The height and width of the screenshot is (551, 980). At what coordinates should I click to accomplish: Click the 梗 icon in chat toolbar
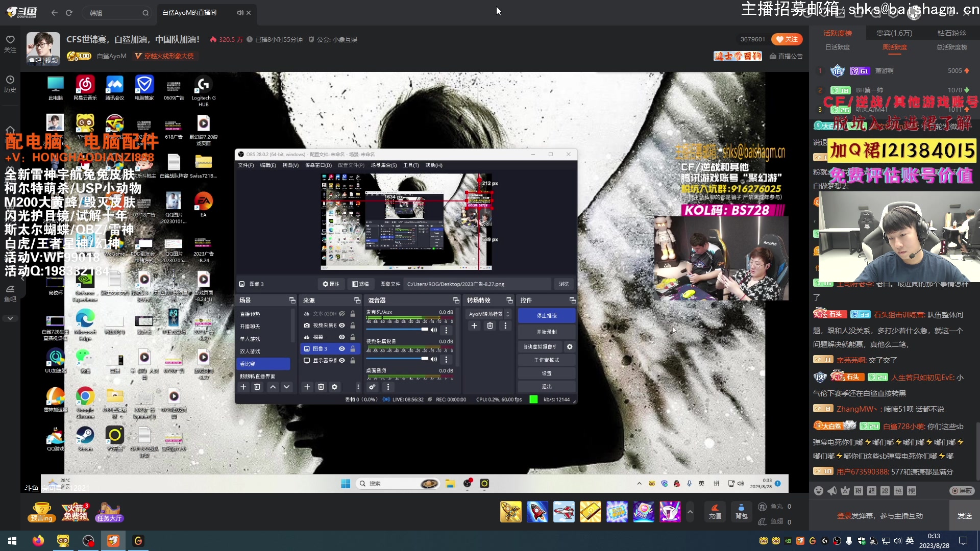coord(912,490)
